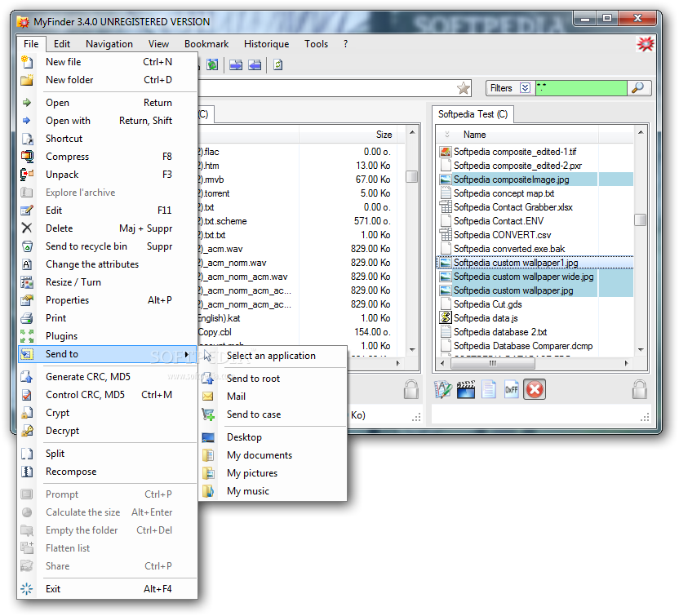Click the Print entry printer icon
Viewport: 679px width, 616px height.
pyautogui.click(x=27, y=318)
